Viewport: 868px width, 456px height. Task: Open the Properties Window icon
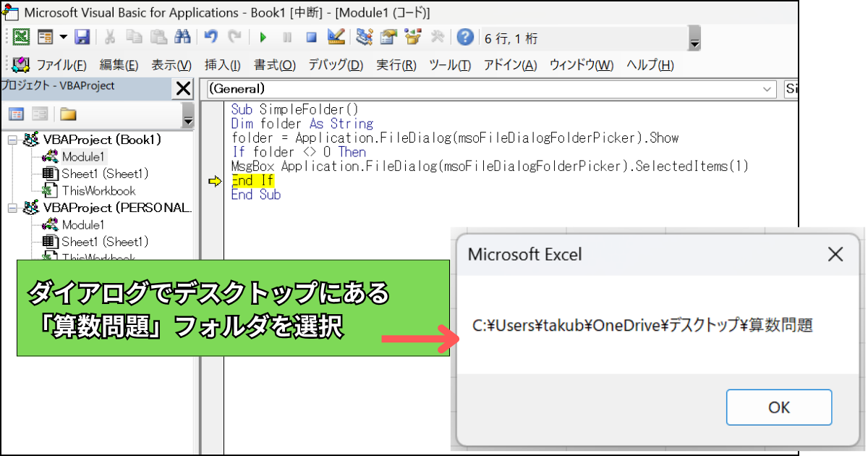388,37
